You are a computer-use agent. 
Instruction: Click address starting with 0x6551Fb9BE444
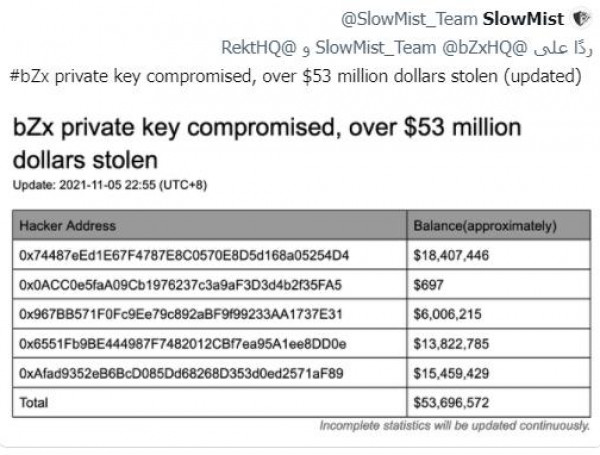183,344
